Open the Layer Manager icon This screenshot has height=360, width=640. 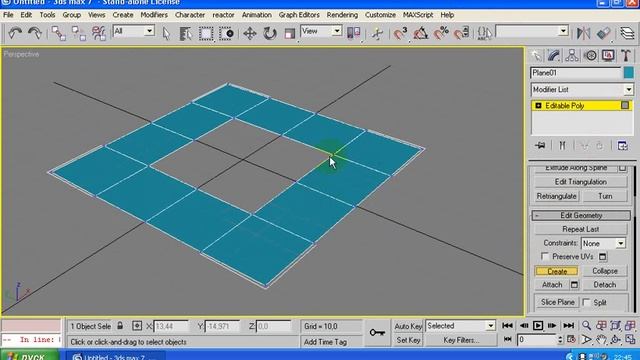click(627, 33)
